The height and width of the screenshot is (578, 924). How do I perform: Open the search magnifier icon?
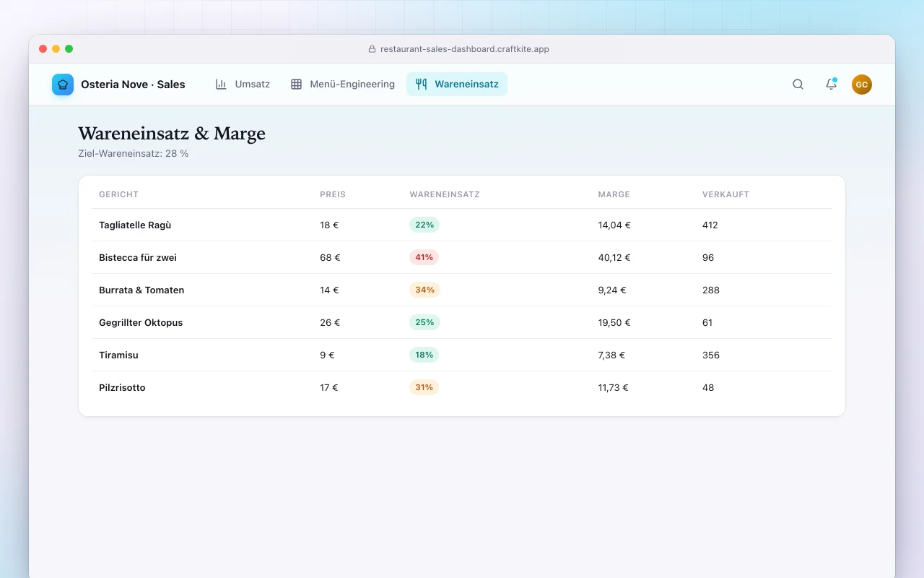pyautogui.click(x=798, y=85)
